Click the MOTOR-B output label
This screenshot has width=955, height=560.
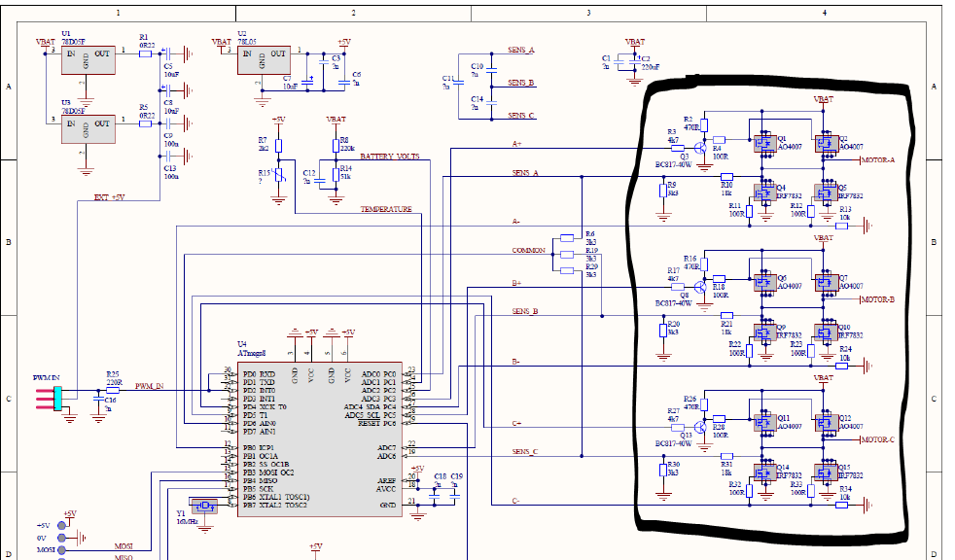point(877,299)
